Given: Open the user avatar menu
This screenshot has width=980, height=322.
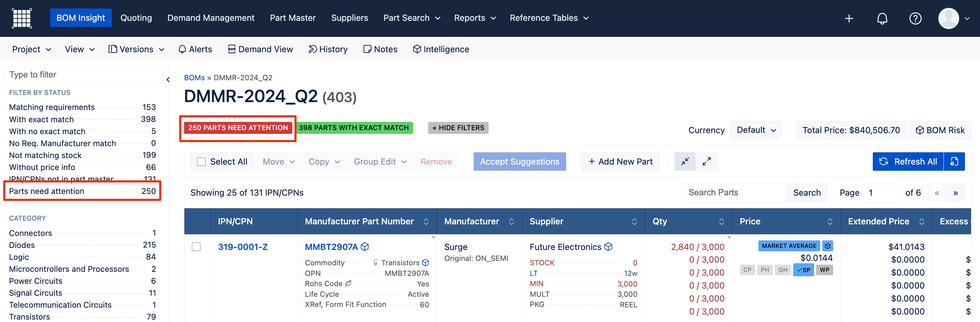Looking at the screenshot, I should (953, 18).
